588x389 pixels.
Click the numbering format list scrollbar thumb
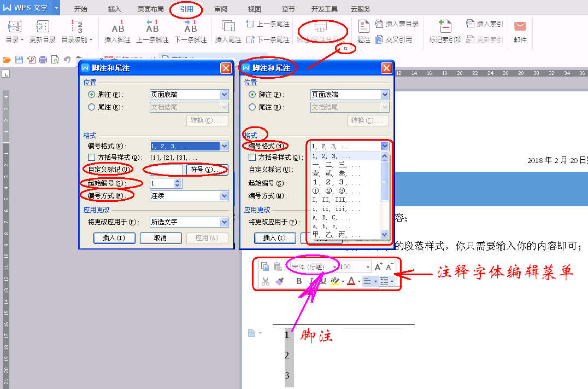384,181
